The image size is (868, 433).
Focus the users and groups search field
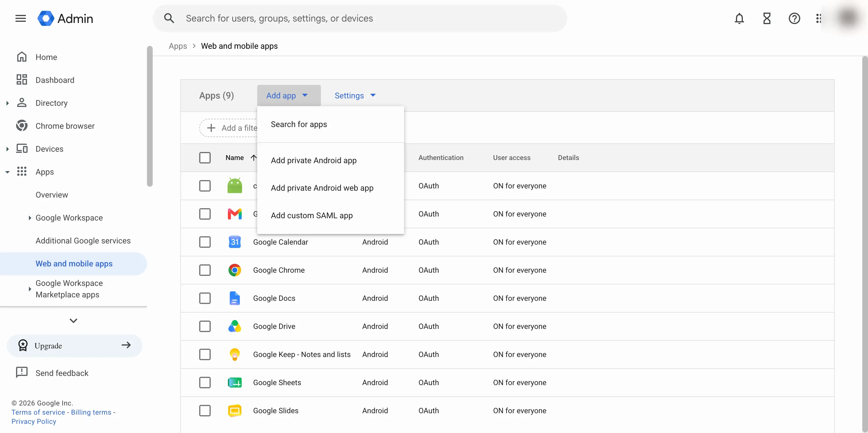(x=360, y=18)
